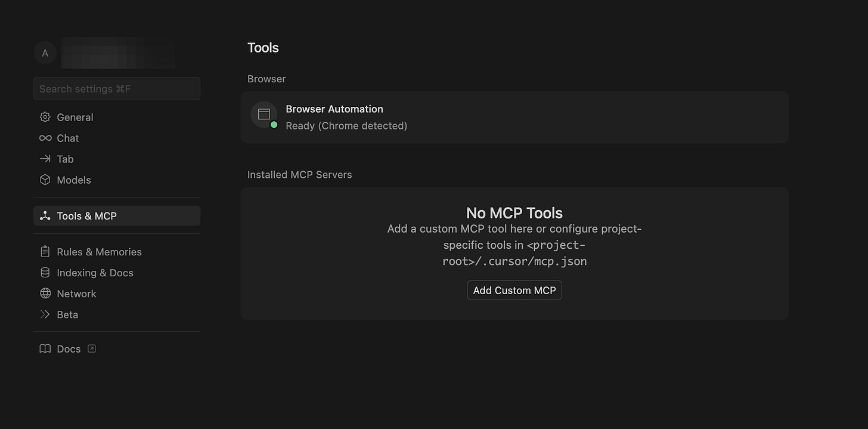Click the Browser Automation window icon
Screen dimensions: 868x429
click(x=263, y=114)
